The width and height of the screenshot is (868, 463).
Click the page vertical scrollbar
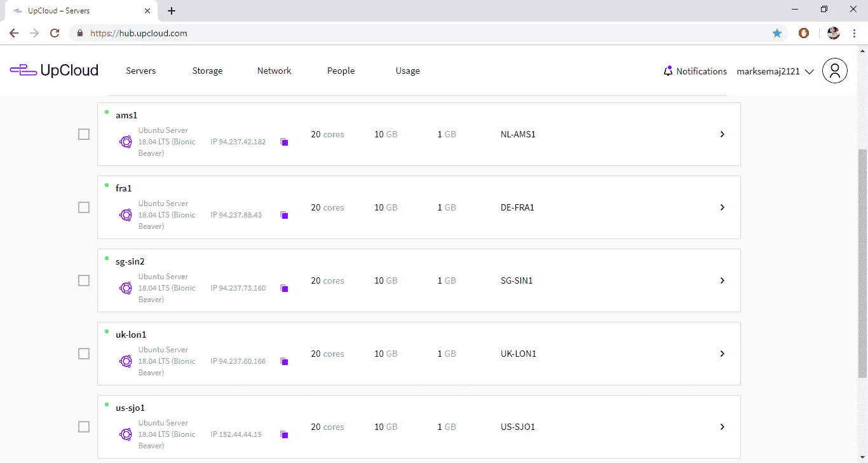862,263
